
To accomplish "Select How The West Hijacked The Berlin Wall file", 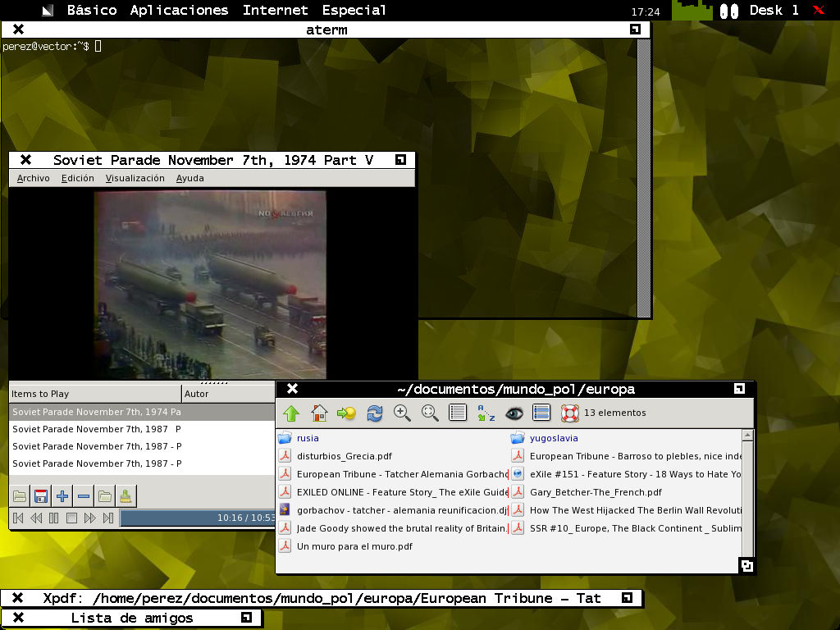I will [626, 510].
